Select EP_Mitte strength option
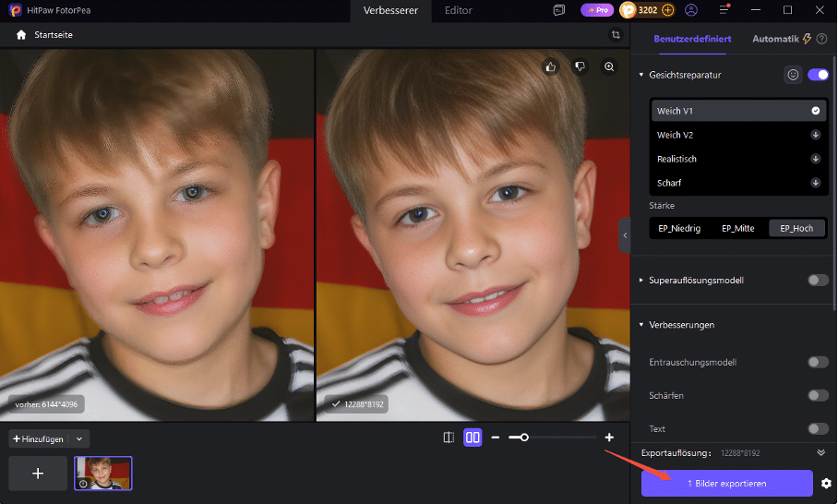Viewport: 838px width, 504px height. (738, 228)
